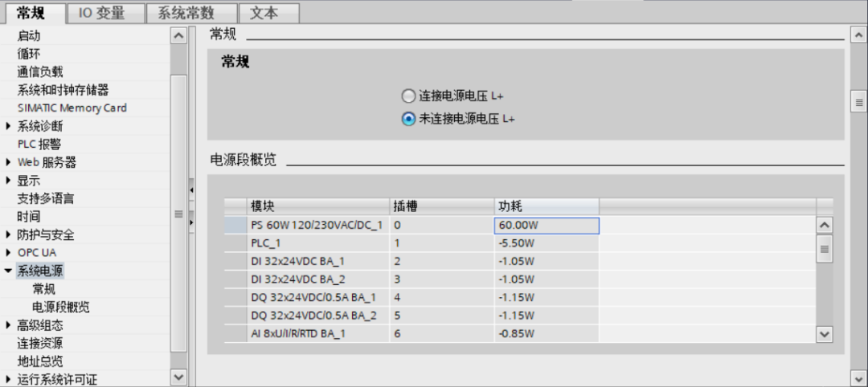
Task: Click the 插槽 column header
Action: pos(442,206)
